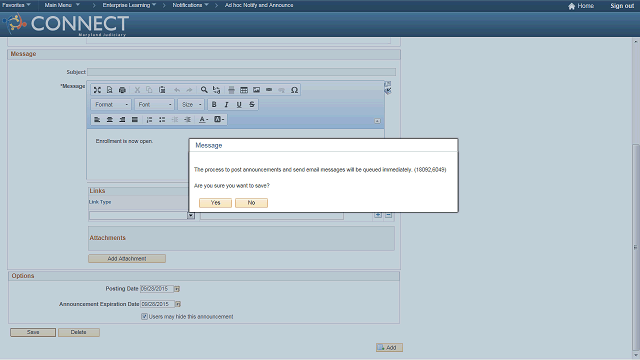The height and width of the screenshot is (360, 640).
Task: Click the spell check icon beside the editor
Action: [388, 91]
